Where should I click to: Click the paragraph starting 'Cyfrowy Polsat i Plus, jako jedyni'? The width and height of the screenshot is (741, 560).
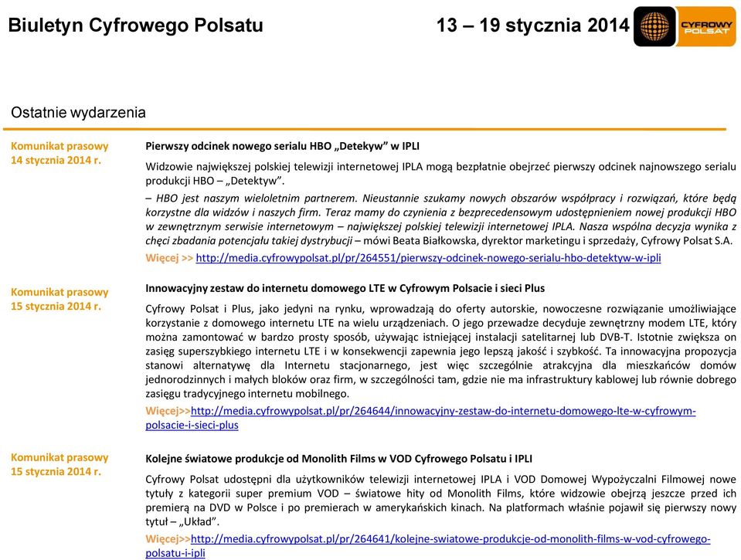coord(440,351)
